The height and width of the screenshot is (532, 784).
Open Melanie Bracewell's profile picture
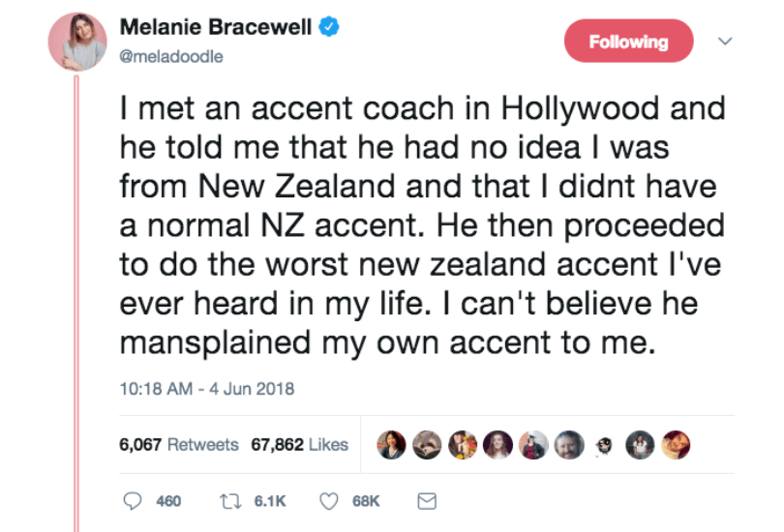(x=77, y=42)
